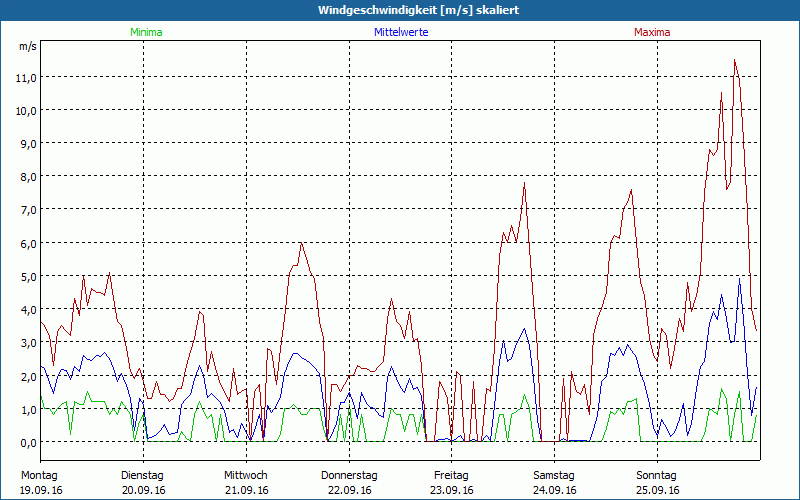
Task: Click the 10,0 y-axis value
Action: 26,111
